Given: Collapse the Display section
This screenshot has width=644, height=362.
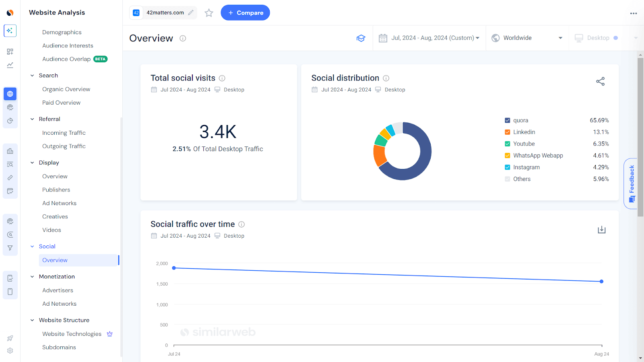Looking at the screenshot, I should pos(32,162).
